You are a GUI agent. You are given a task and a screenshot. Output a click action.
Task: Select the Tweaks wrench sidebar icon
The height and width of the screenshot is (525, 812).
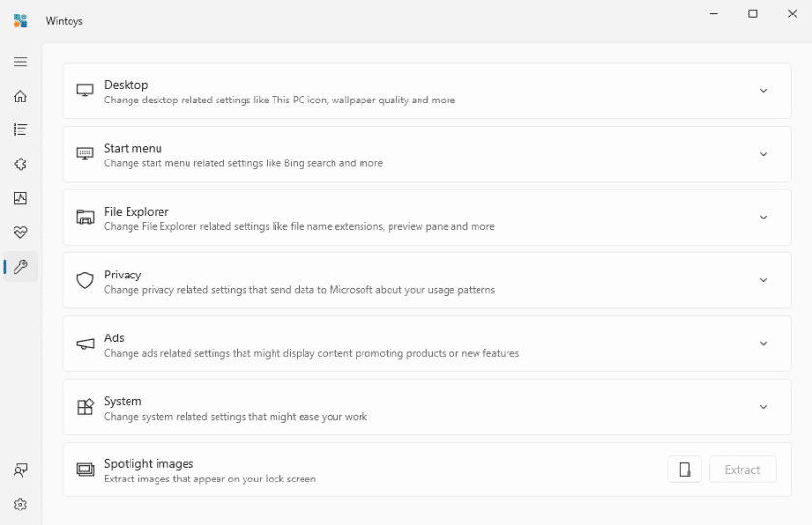[20, 267]
